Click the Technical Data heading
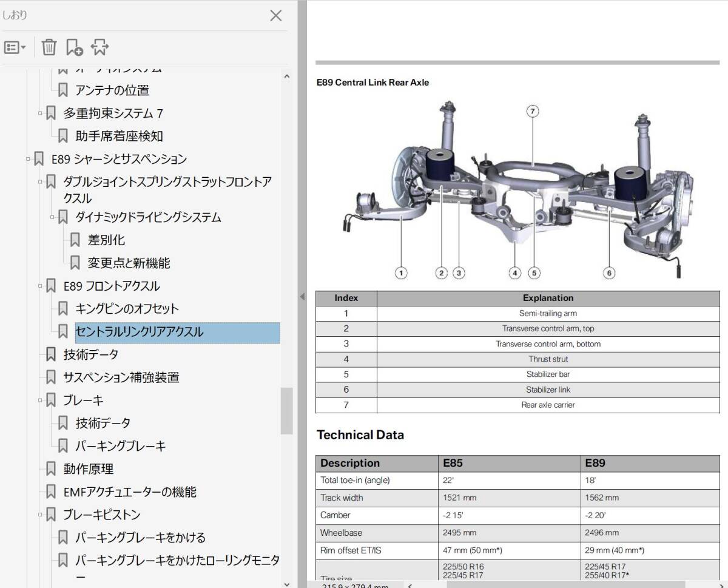 coord(360,435)
